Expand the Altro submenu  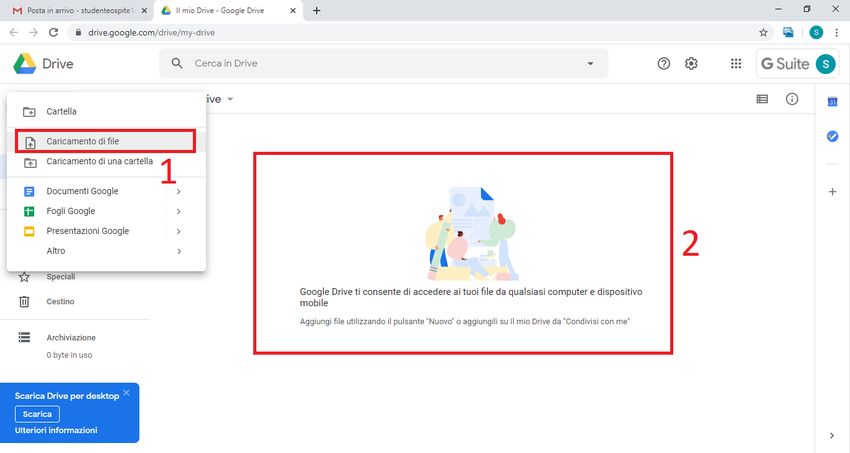click(x=178, y=251)
